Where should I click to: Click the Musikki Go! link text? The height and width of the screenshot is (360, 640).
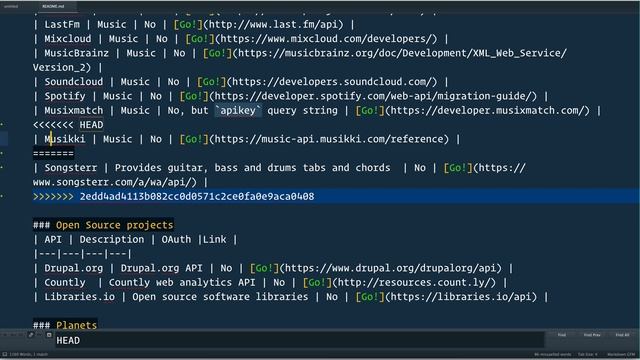(x=194, y=139)
